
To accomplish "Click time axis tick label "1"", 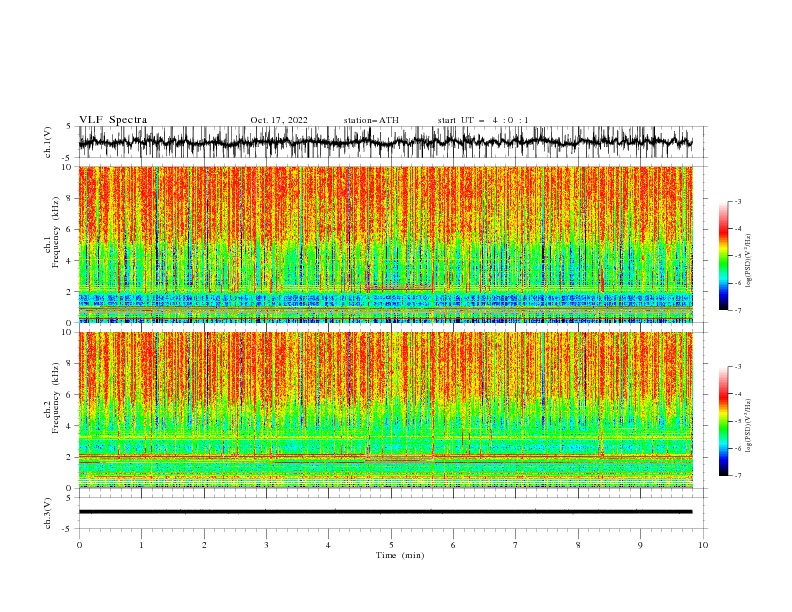I will (141, 545).
